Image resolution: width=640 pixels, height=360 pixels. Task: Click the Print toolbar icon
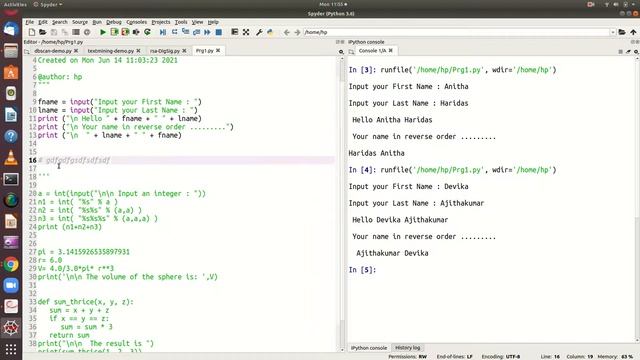point(76,32)
